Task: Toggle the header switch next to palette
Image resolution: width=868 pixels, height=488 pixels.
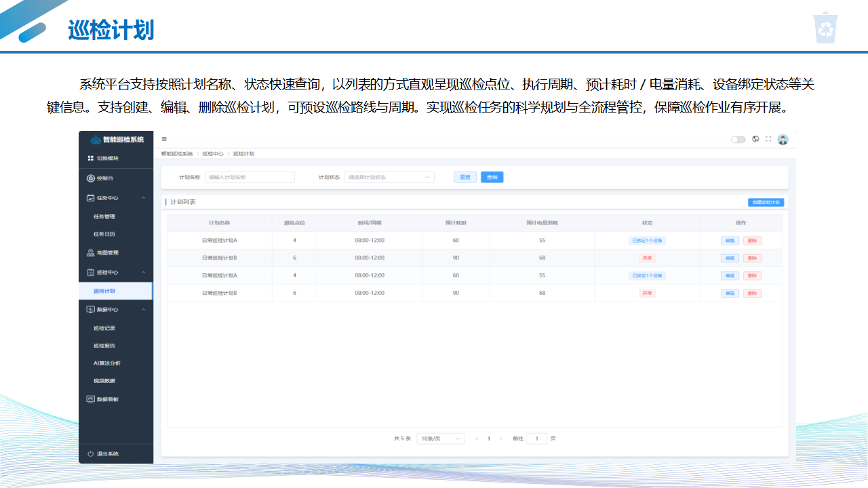Action: pos(738,140)
